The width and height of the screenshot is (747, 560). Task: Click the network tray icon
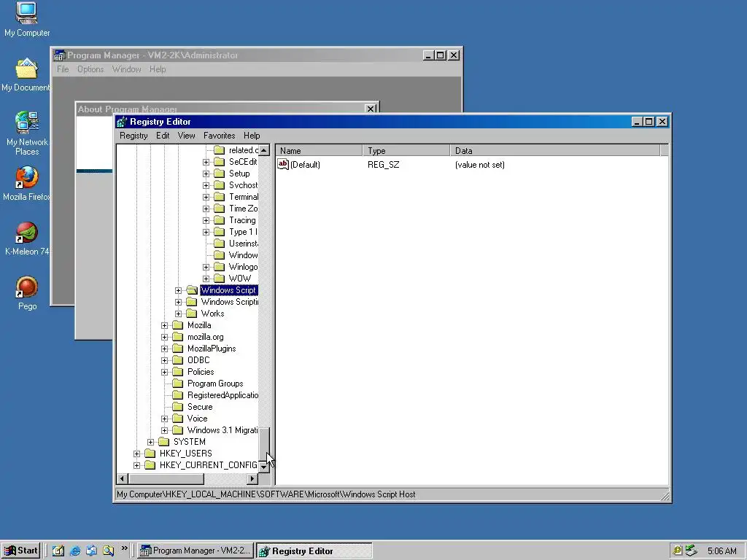pos(692,551)
